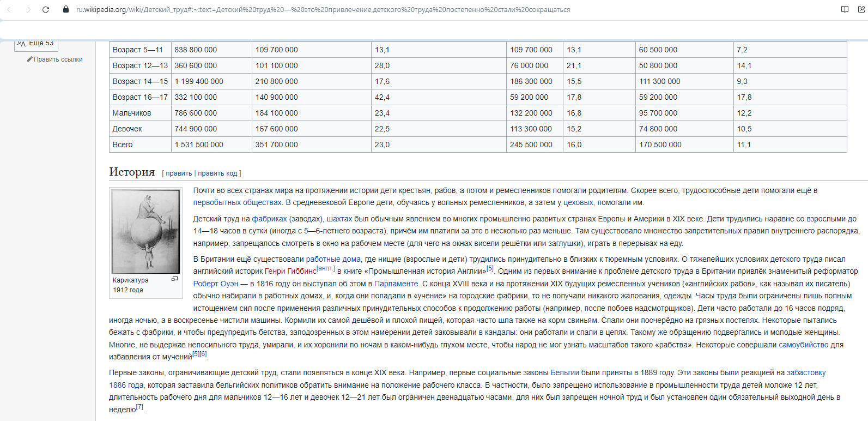Open the 'Роберт Оуэн' link

(x=216, y=284)
